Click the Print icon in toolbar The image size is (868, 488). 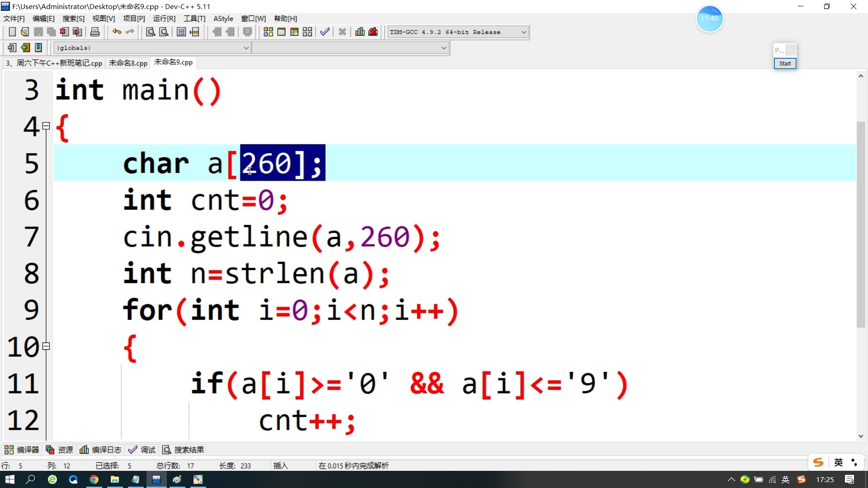click(x=95, y=32)
